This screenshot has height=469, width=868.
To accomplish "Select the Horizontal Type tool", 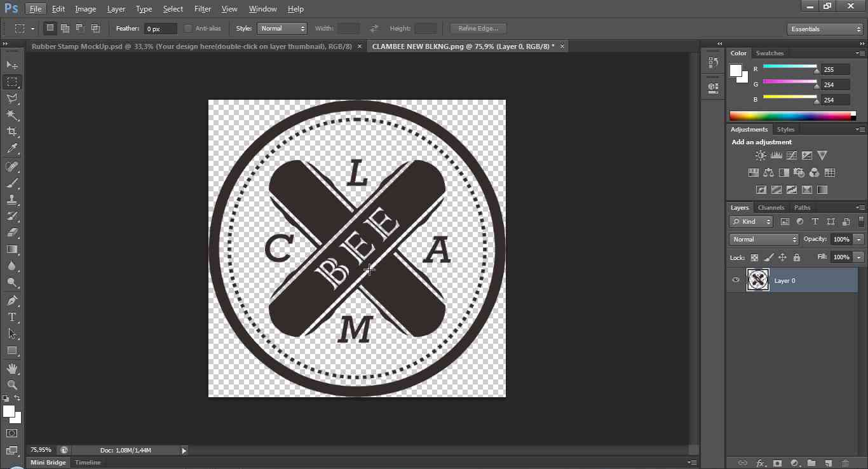I will pyautogui.click(x=11, y=317).
